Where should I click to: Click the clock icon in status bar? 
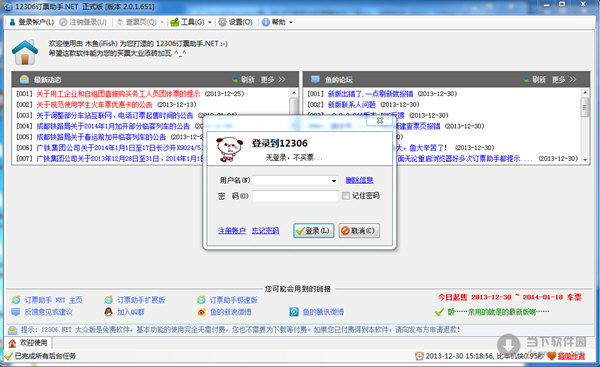(x=419, y=356)
